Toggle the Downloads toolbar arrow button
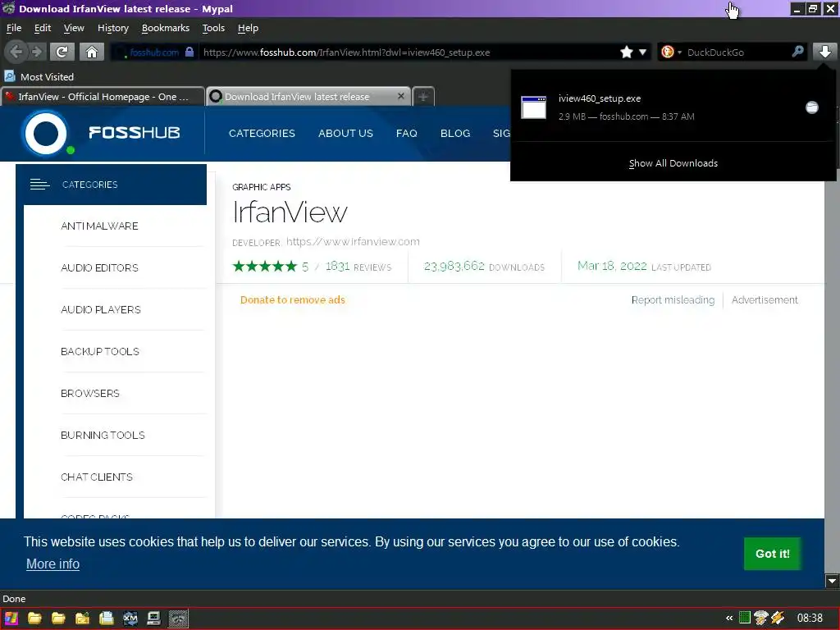Viewport: 840px width, 630px height. [x=824, y=52]
